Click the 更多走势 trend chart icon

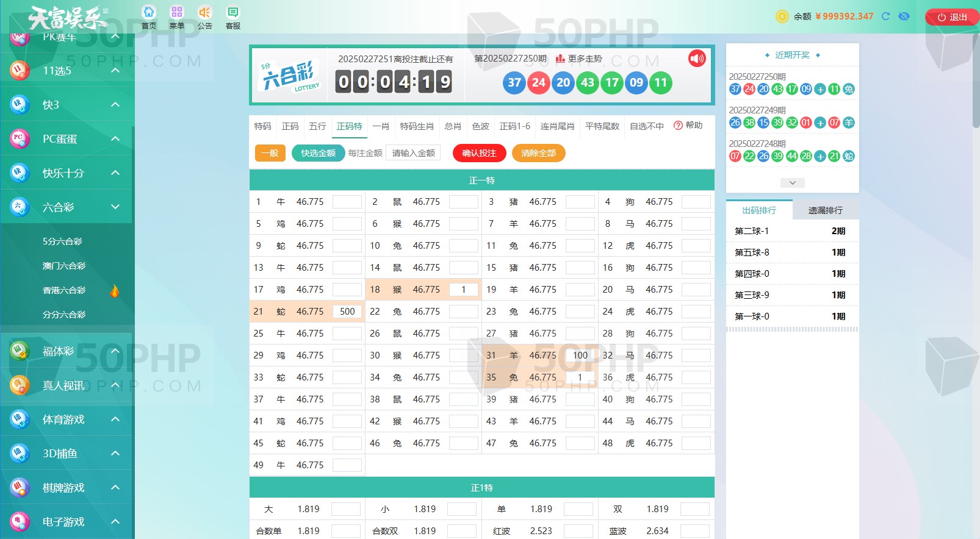click(560, 59)
